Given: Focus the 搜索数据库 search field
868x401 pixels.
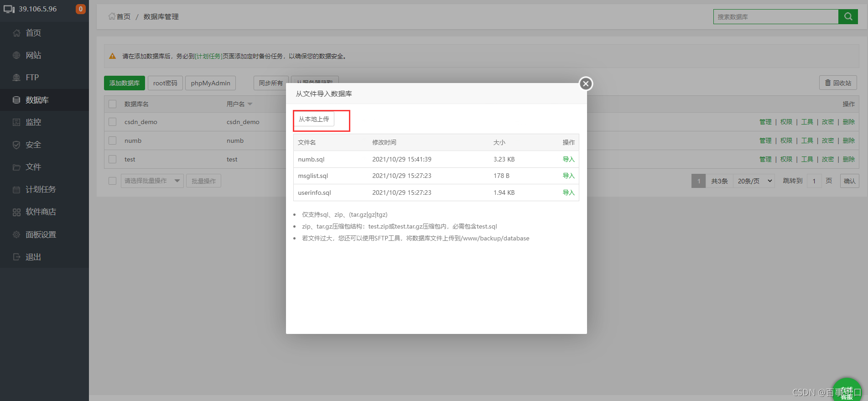Looking at the screenshot, I should point(776,16).
